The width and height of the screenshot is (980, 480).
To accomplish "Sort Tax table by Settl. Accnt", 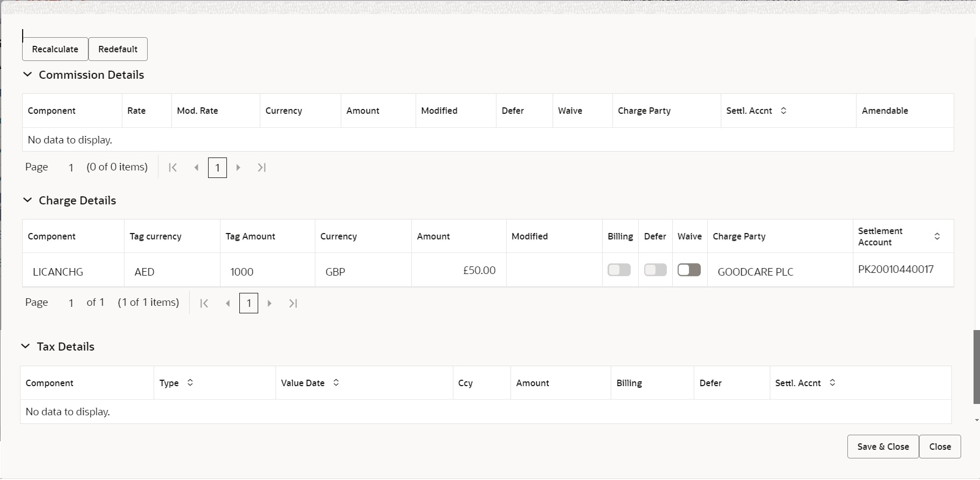I will [832, 382].
